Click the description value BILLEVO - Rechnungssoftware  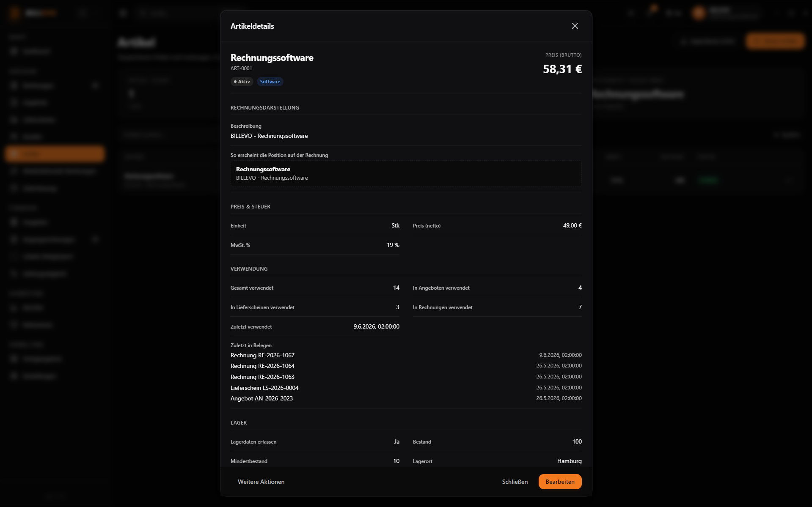[x=269, y=136]
